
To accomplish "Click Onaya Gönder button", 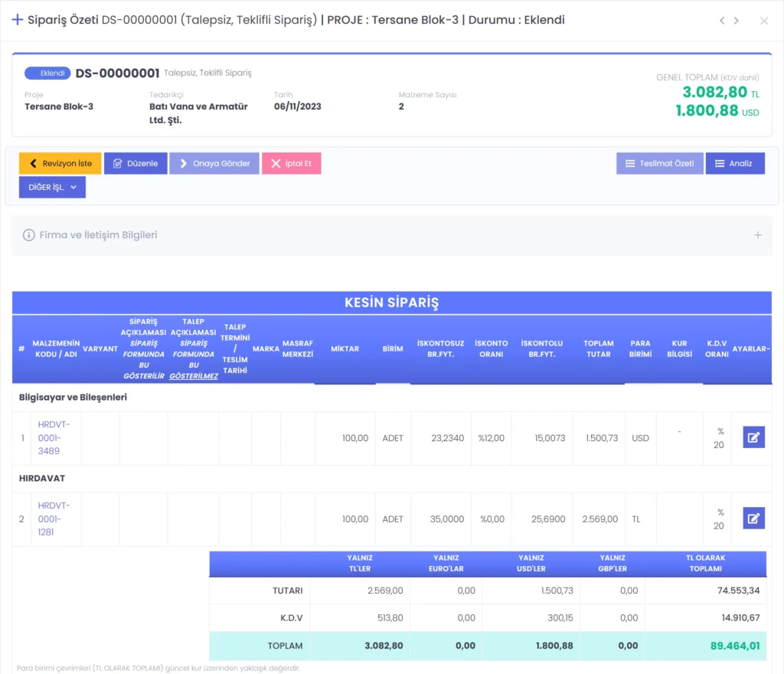I will 214,163.
